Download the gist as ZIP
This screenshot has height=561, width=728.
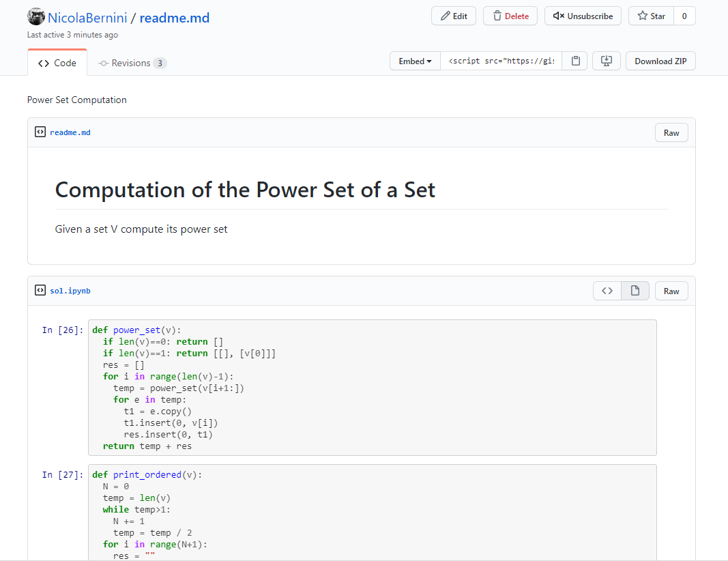coord(660,61)
